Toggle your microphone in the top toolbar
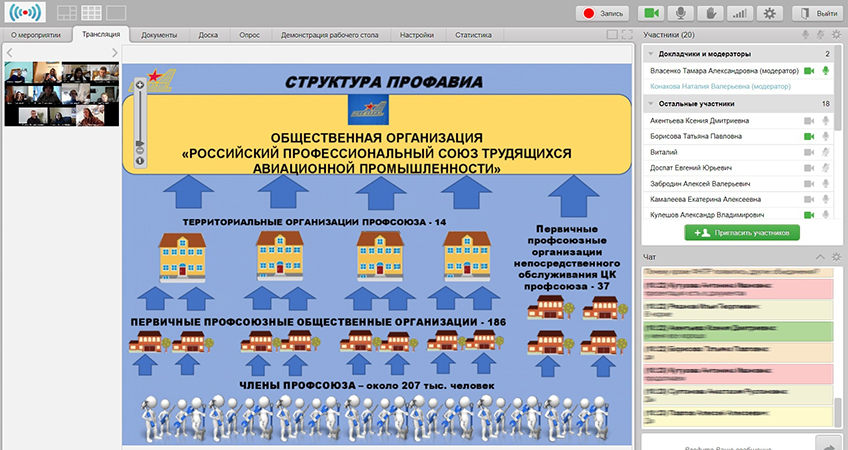The height and width of the screenshot is (450, 848). [x=681, y=14]
